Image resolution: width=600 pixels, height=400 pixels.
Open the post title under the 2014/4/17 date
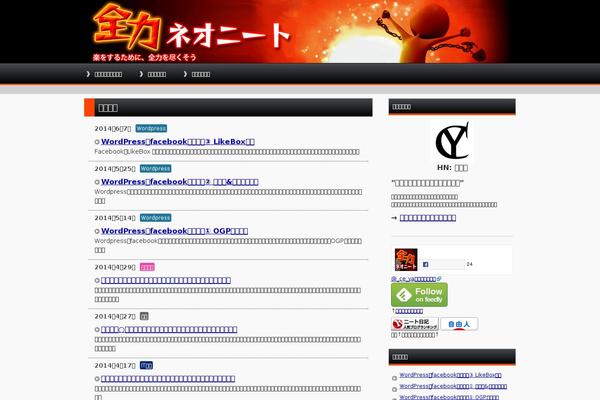click(x=168, y=379)
